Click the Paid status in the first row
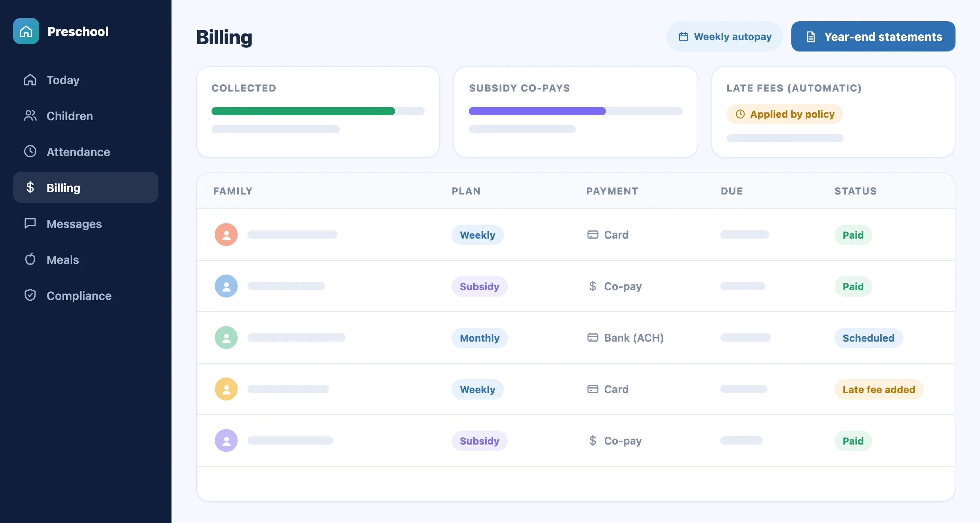 pyautogui.click(x=853, y=235)
